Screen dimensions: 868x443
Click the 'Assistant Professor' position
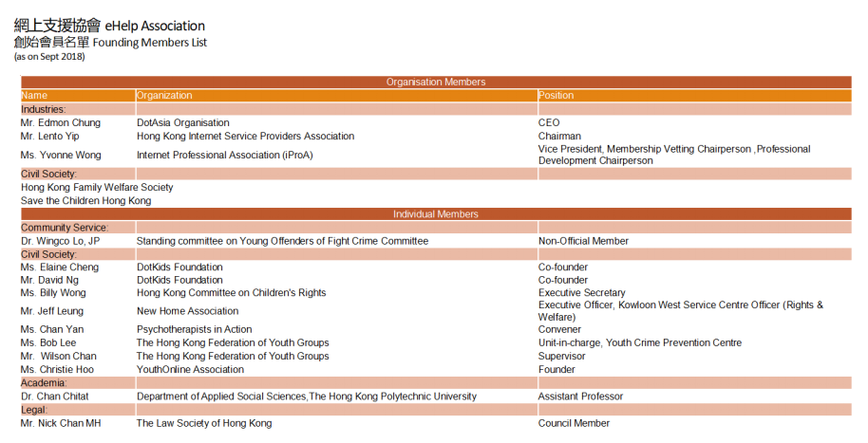pos(580,397)
